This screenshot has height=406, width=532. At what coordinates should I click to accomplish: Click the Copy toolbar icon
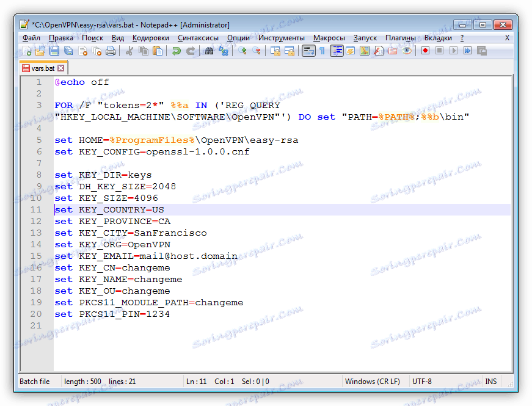[144, 51]
